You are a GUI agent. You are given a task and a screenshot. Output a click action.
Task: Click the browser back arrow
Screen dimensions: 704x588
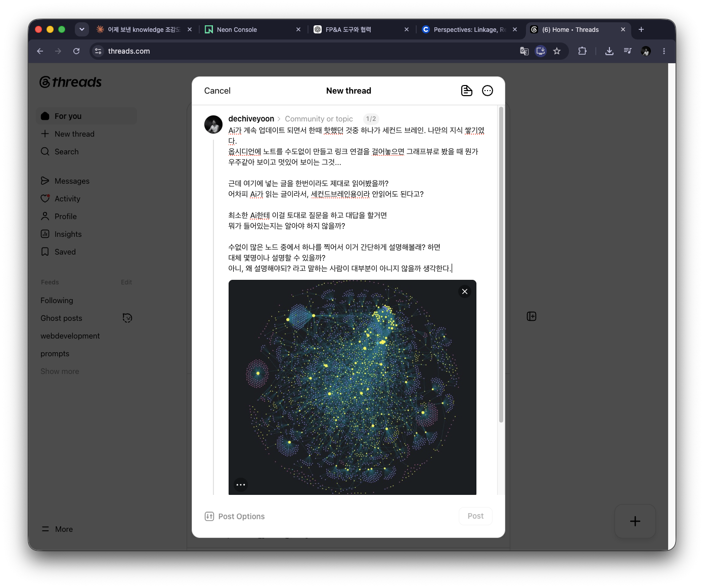pyautogui.click(x=40, y=51)
